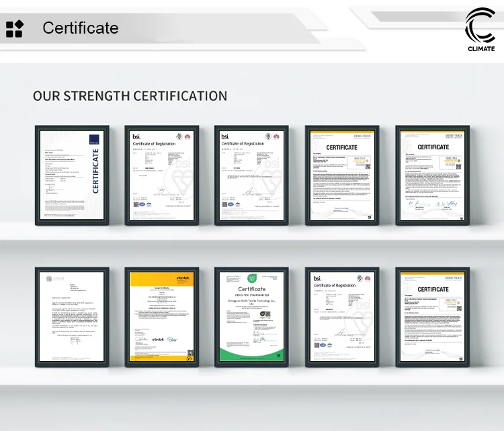Open the yellow Intertek Scope Certificate
This screenshot has width=504, height=431.
162,317
